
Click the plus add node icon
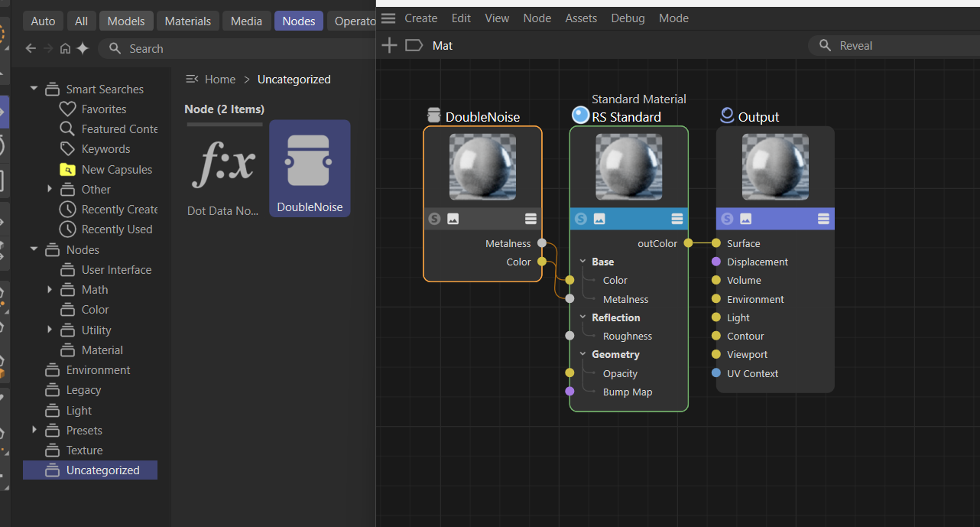[389, 46]
